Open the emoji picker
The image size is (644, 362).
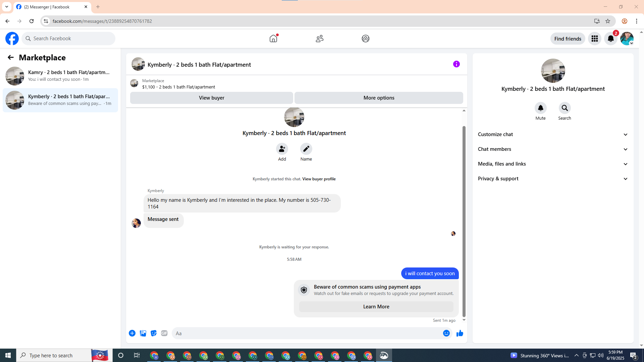[446, 333]
